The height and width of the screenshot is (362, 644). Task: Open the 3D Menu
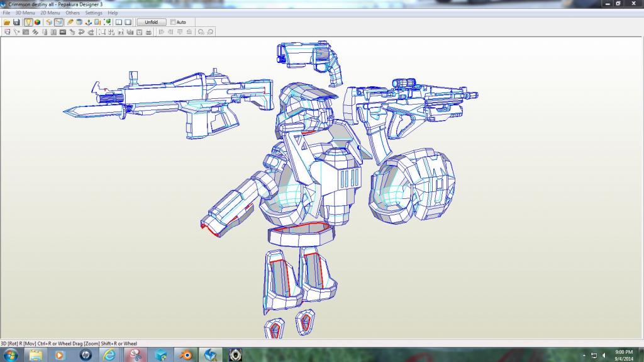click(25, 13)
